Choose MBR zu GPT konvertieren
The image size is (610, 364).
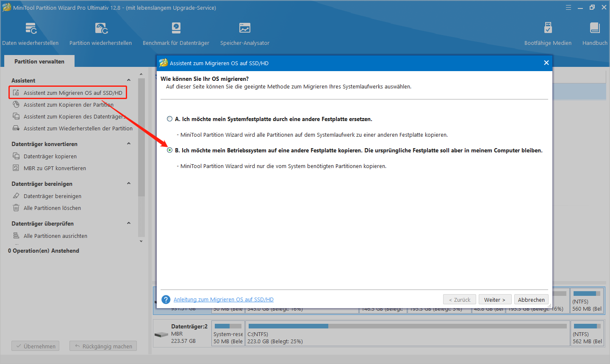pyautogui.click(x=55, y=168)
